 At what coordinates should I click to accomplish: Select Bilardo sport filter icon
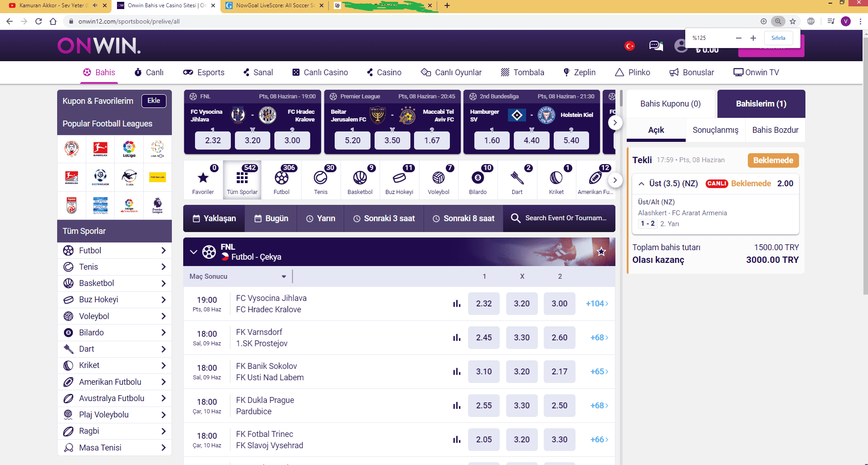(x=478, y=180)
